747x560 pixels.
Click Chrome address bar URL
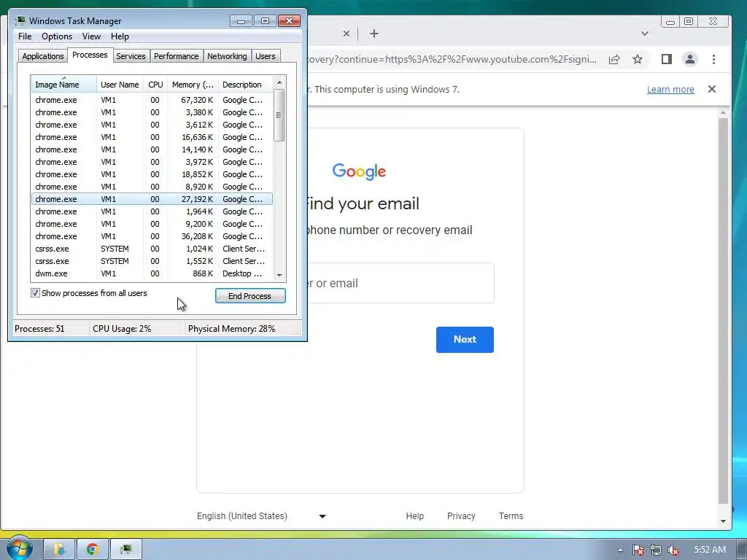click(452, 60)
